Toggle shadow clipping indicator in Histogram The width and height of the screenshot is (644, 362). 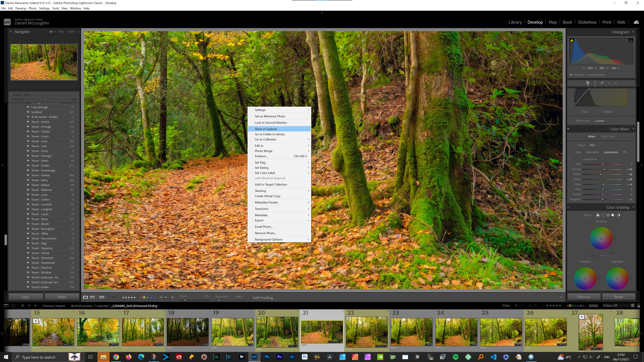point(572,40)
